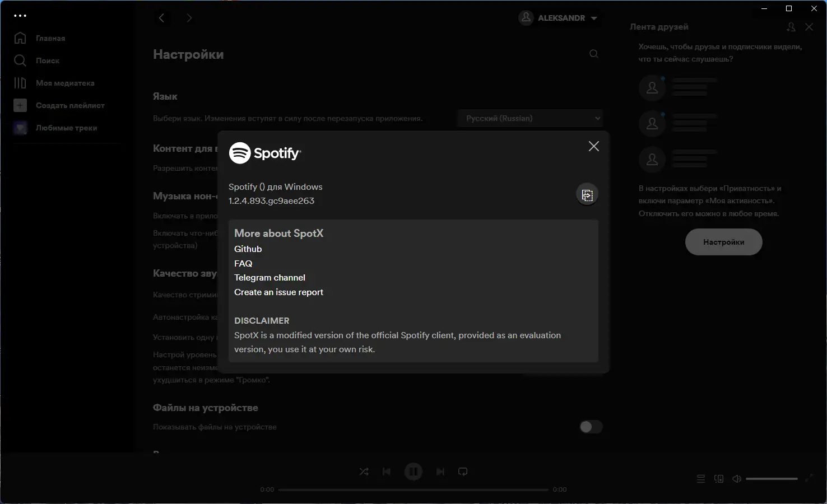The image size is (827, 504).
Task: Open the connect to device menu
Action: (x=719, y=479)
